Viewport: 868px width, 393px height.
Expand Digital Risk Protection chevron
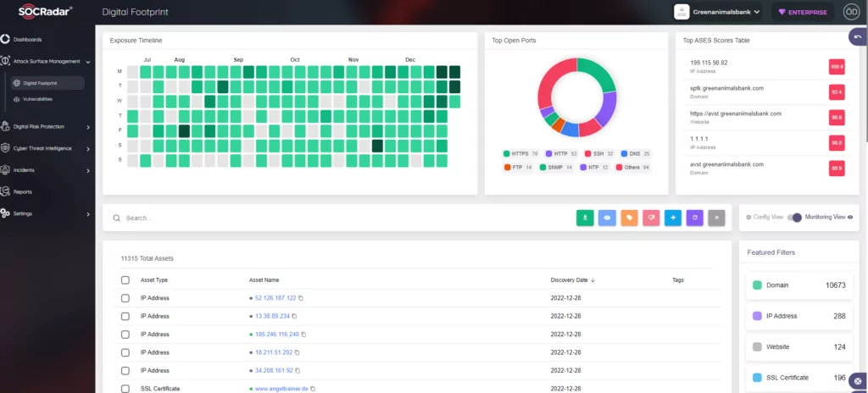tap(88, 127)
